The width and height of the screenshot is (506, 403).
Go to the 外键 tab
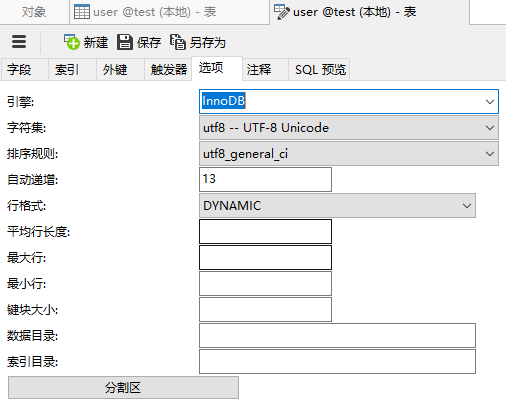click(120, 70)
